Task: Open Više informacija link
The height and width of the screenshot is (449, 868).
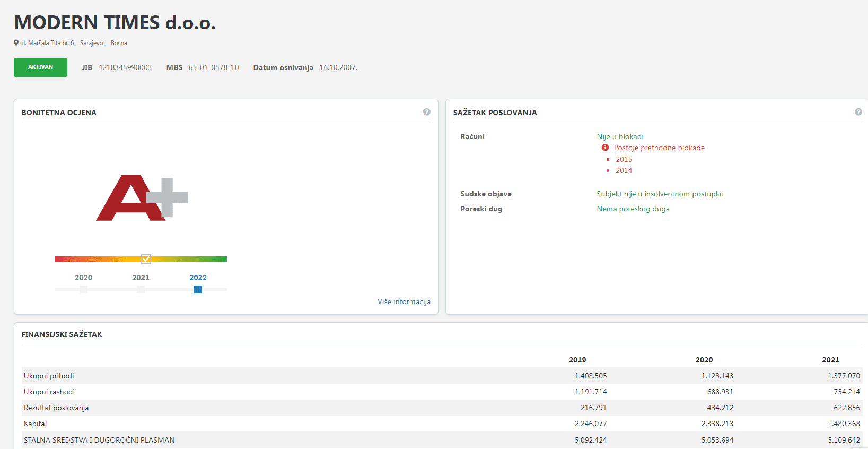Action: click(404, 301)
